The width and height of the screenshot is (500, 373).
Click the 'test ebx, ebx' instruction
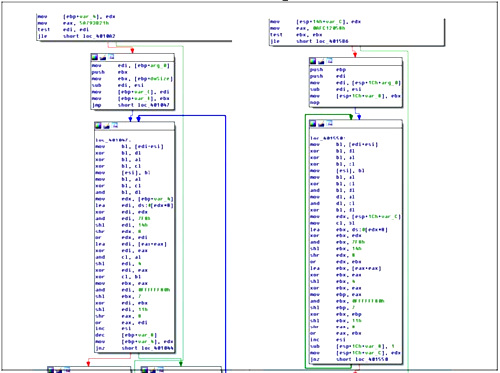296,35
